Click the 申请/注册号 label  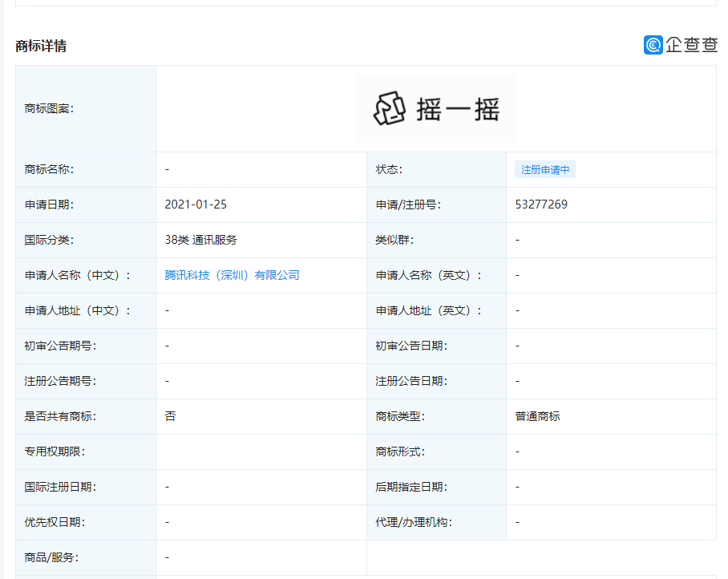tap(408, 204)
